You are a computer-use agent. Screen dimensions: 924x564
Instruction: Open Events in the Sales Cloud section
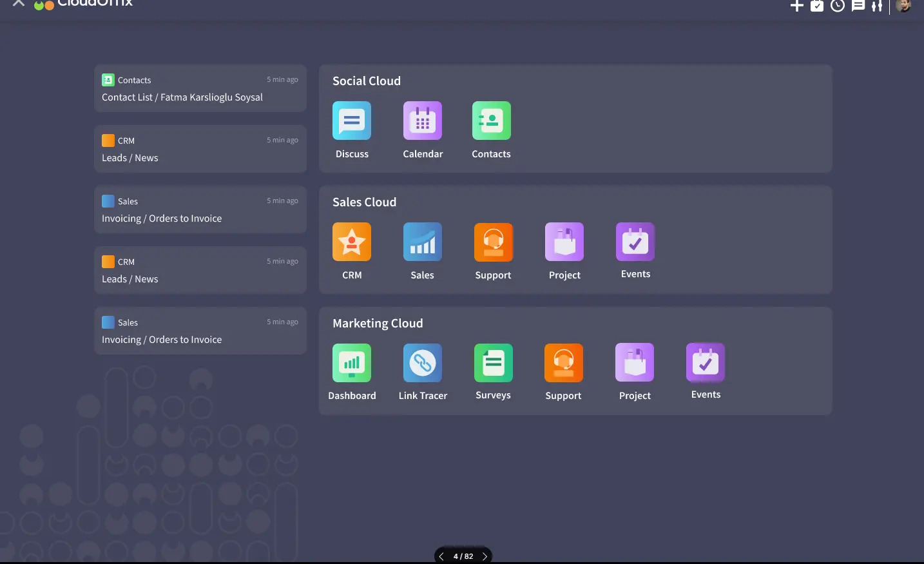pyautogui.click(x=635, y=242)
